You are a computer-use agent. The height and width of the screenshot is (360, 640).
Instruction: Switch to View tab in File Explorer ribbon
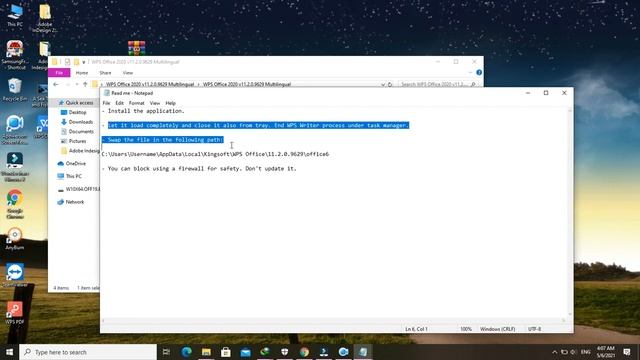tap(128, 73)
